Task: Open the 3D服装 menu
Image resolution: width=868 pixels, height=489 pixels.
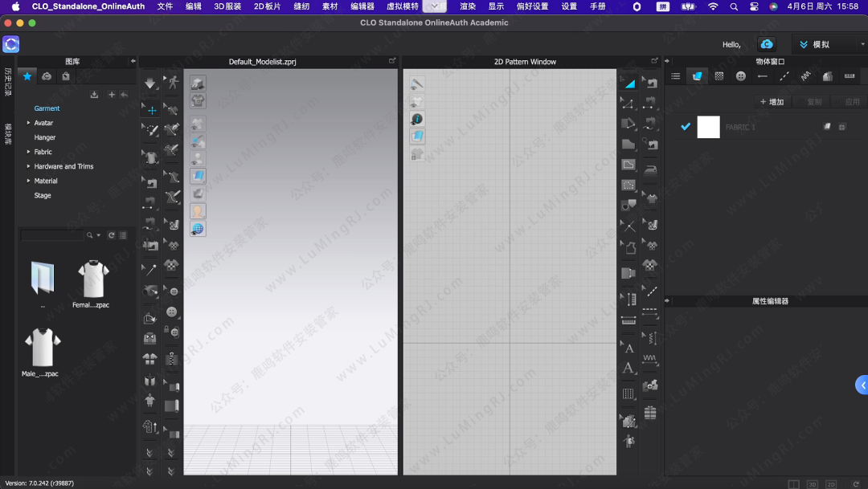Action: (x=227, y=6)
